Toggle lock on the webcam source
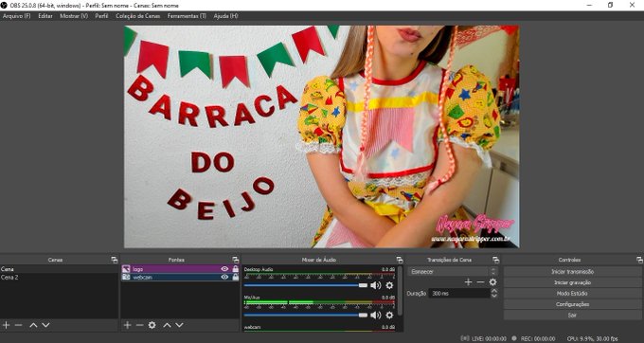Screen dimensions: 644x343 tap(235, 278)
